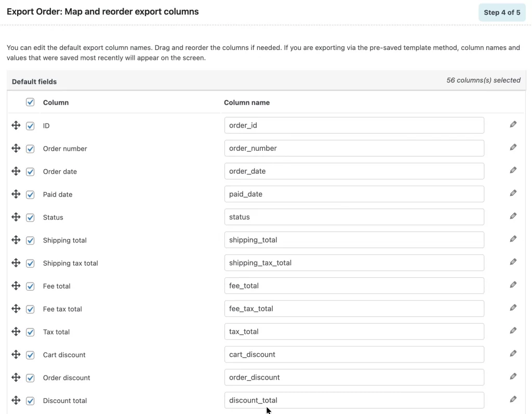Screen dimensions: 532x414
Task: Grab the move handle for Order number row
Action: pos(16,148)
